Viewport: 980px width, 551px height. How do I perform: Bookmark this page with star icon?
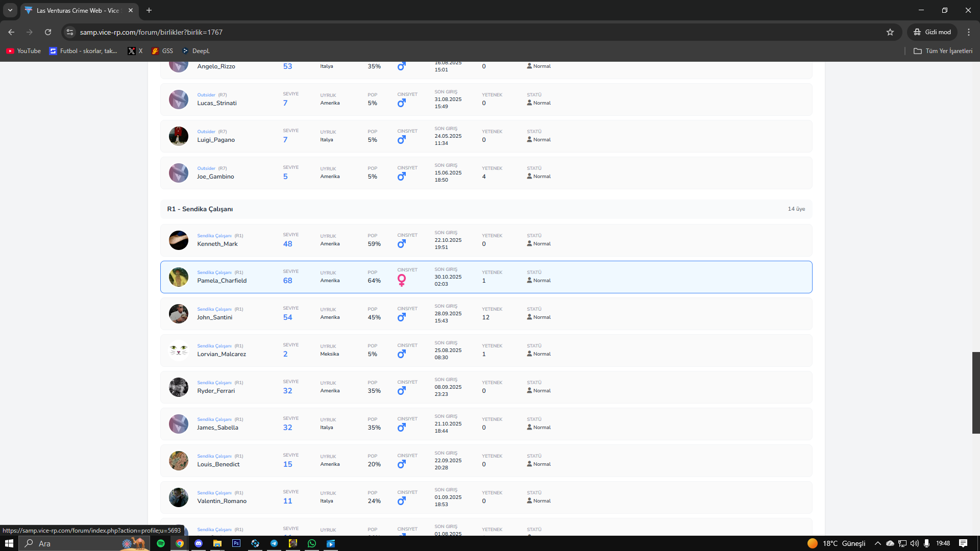pos(890,32)
